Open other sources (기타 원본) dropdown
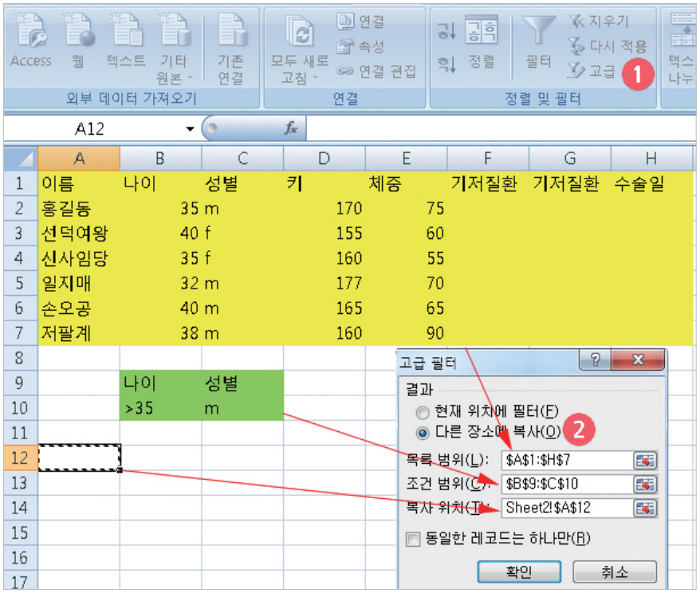 click(x=175, y=49)
